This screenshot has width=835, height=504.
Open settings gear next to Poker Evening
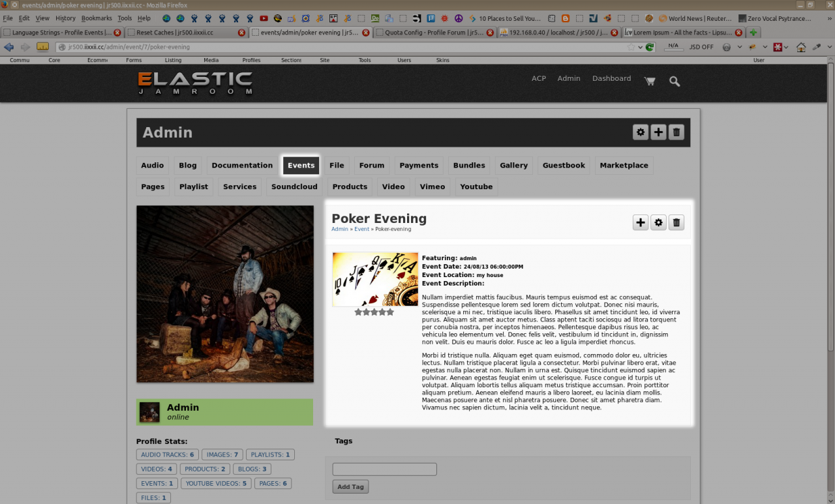658,223
